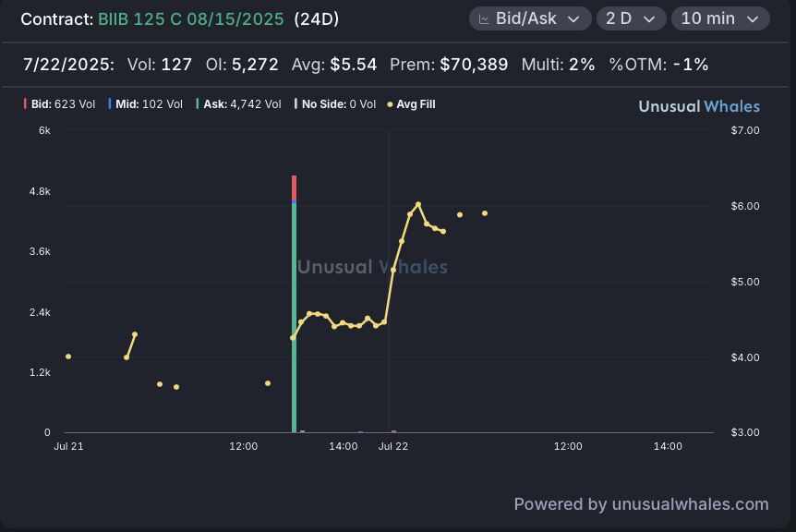
Task: Select the peak Avg Fill point near $6.00
Action: pos(418,204)
